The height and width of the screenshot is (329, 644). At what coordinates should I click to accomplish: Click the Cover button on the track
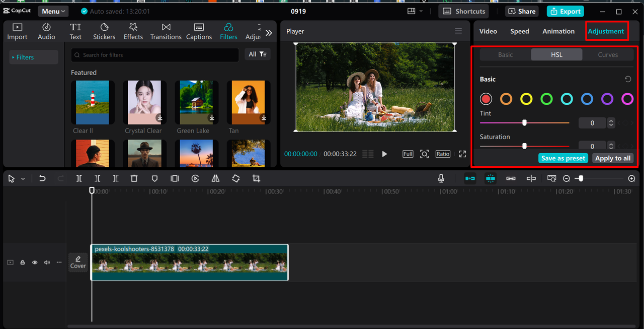78,262
